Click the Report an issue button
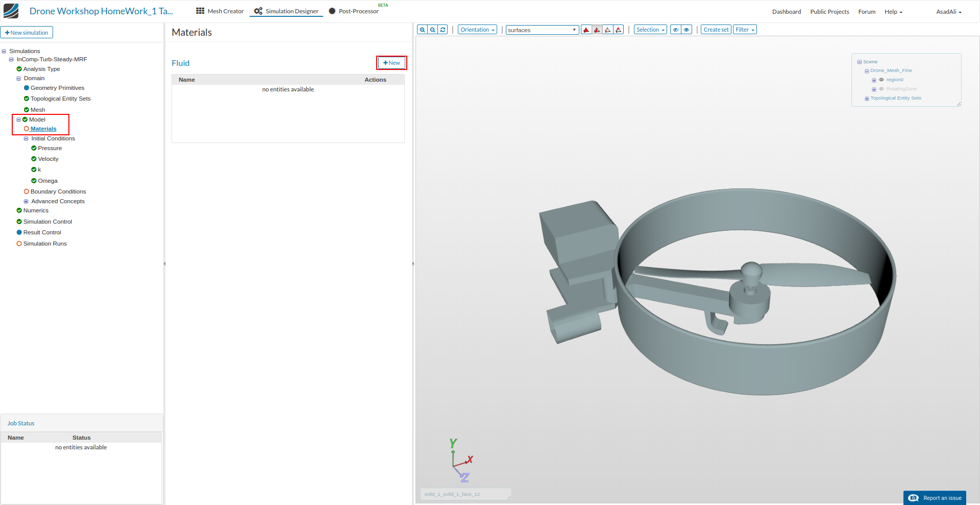980x505 pixels. 935,498
